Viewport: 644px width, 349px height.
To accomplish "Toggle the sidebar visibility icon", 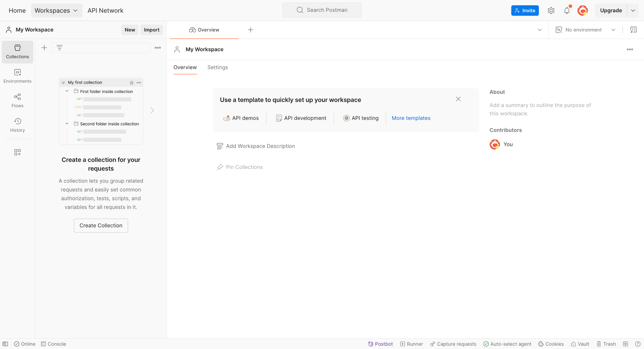I will pos(5,344).
